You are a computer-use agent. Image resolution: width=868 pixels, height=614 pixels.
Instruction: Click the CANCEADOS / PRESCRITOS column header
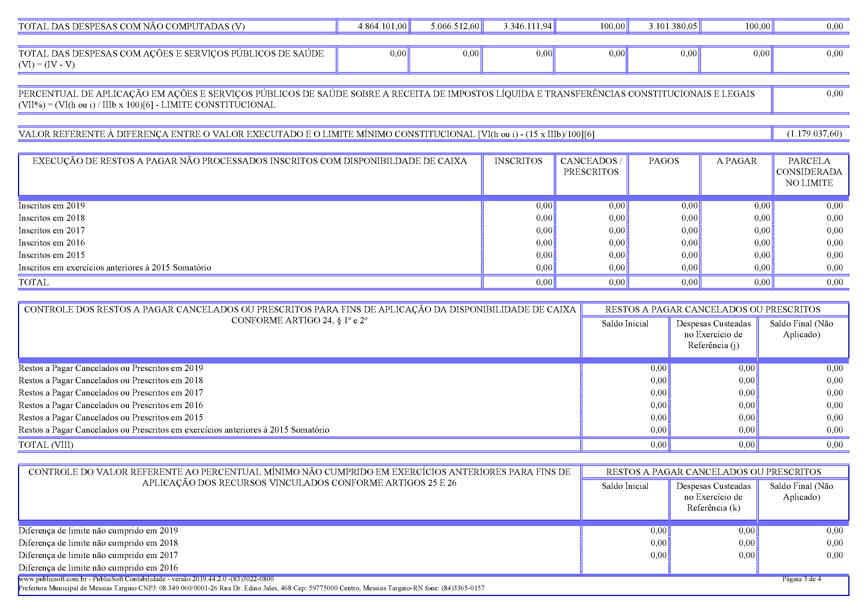click(591, 166)
